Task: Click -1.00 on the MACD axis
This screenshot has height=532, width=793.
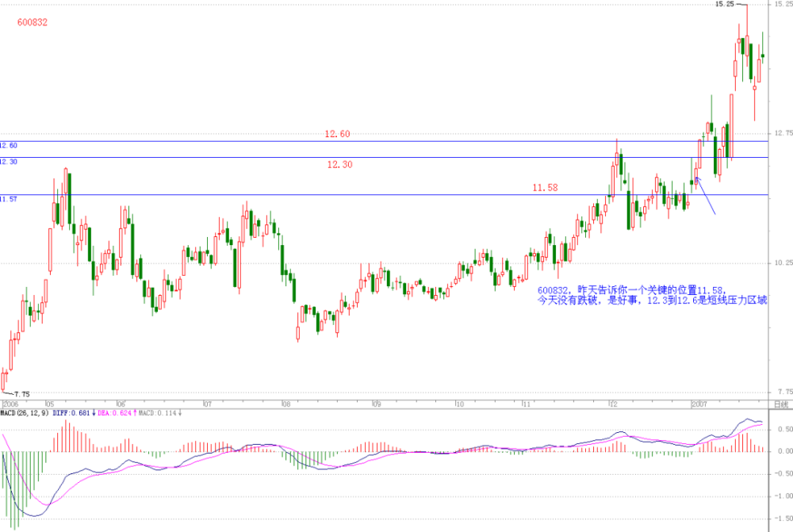Action: (x=784, y=496)
